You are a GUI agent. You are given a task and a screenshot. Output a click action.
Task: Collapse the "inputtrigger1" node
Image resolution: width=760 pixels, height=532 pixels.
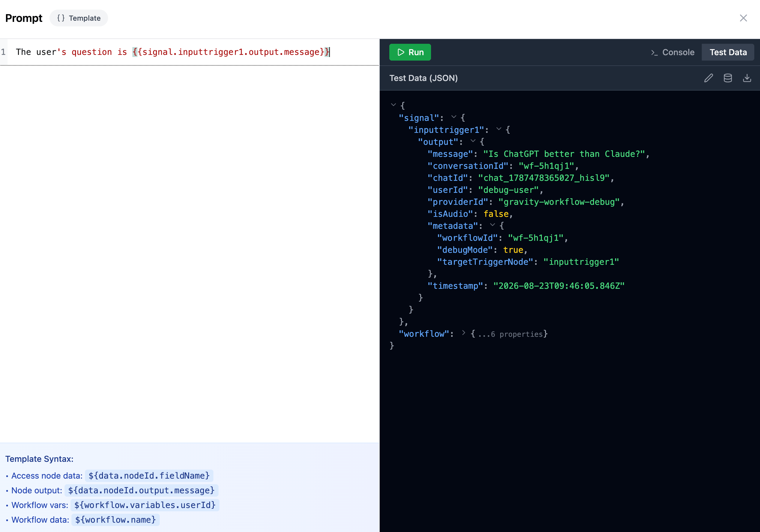[499, 129]
